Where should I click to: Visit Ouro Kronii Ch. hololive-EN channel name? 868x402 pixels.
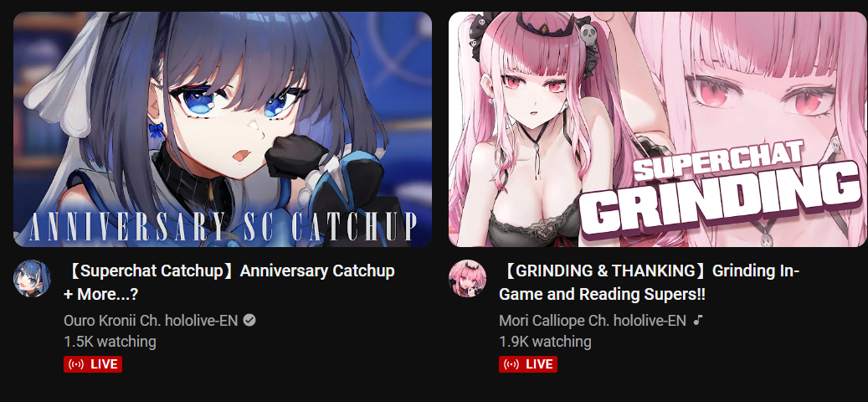[152, 320]
